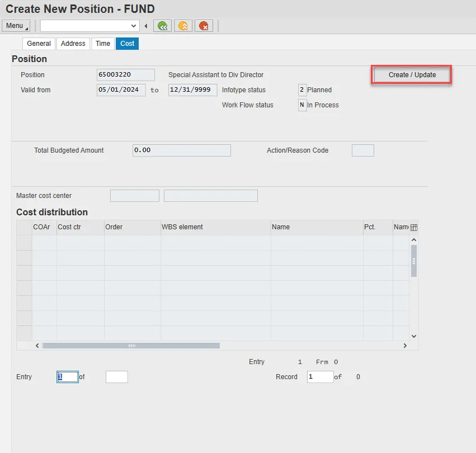
Task: Click the red Cancel icon in toolbar
Action: pyautogui.click(x=204, y=26)
